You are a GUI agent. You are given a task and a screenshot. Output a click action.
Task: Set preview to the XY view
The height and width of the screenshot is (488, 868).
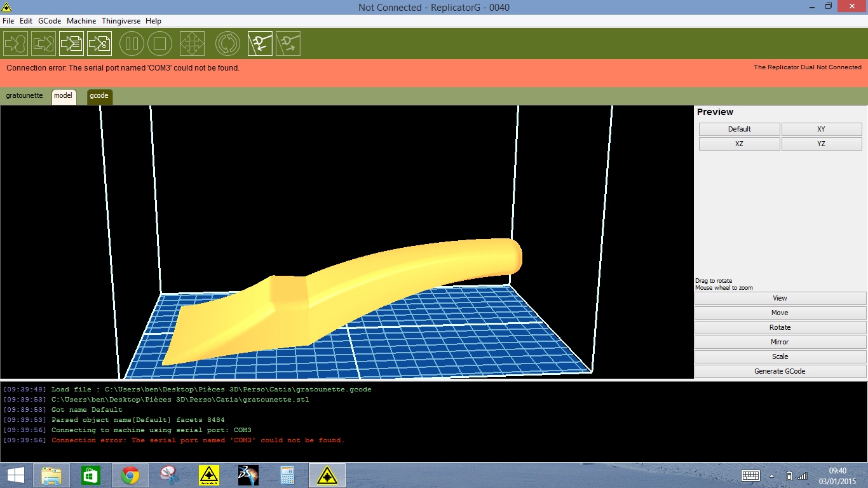[x=822, y=129]
